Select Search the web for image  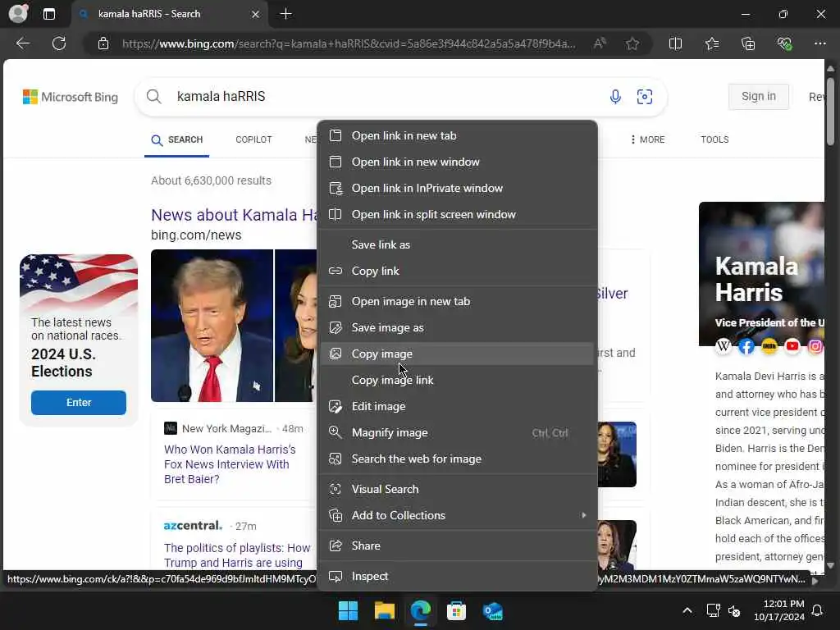[457, 459]
